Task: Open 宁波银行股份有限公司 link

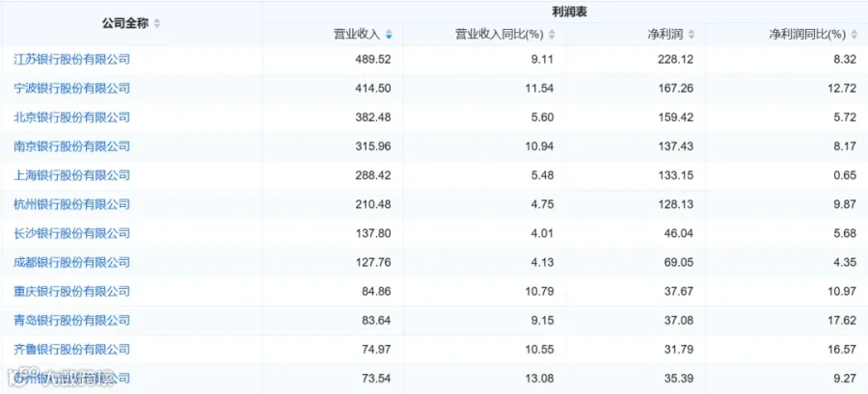Action: pos(72,89)
